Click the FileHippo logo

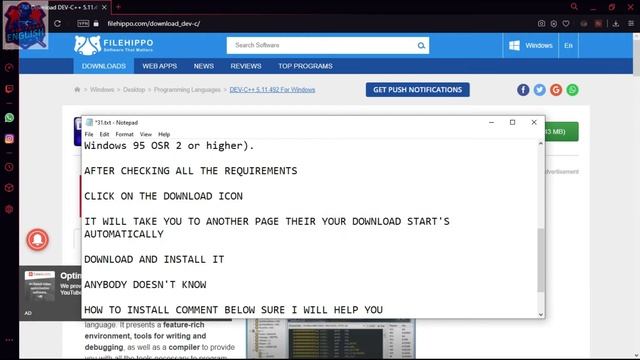coord(114,45)
